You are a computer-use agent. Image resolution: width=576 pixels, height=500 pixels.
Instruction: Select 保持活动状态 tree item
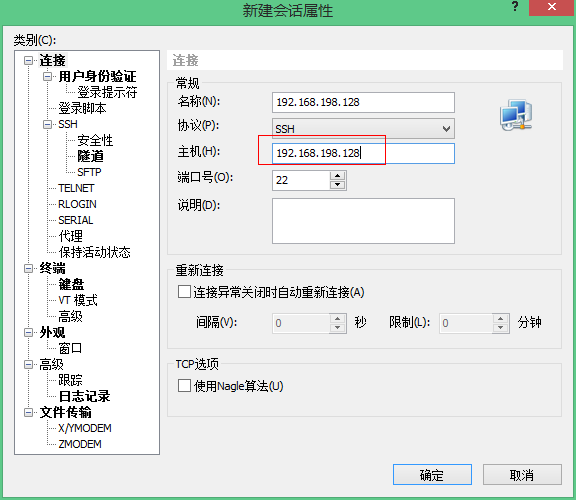pyautogui.click(x=94, y=252)
